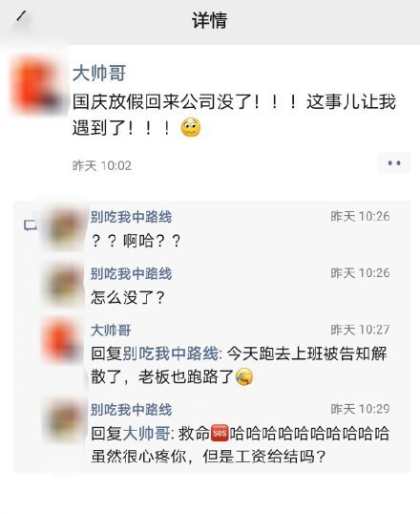
Task: Tap the SOS emoji in last comment
Action: click(220, 434)
